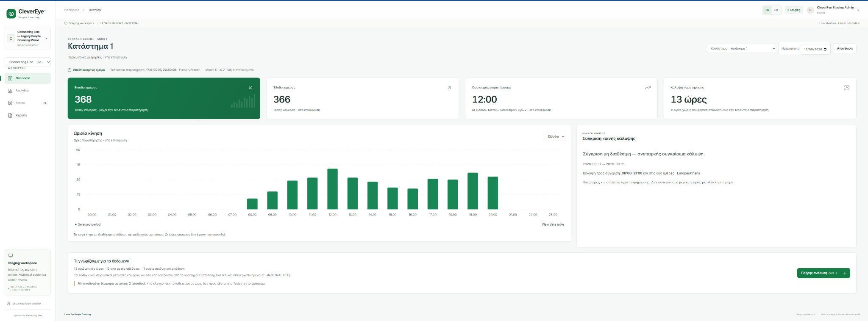Image resolution: width=868 pixels, height=321 pixels.
Task: Click the arrow icon on Είσοδοι ημέρας card
Action: point(250,88)
